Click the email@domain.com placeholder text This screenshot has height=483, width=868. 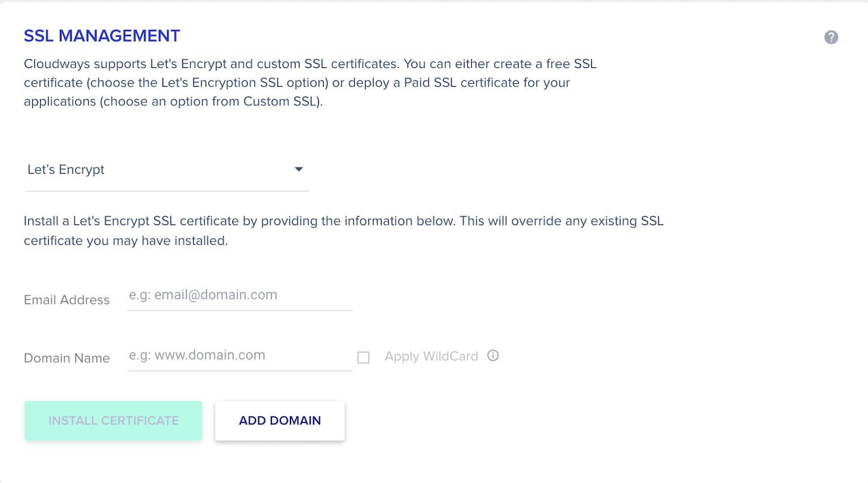[x=215, y=295]
